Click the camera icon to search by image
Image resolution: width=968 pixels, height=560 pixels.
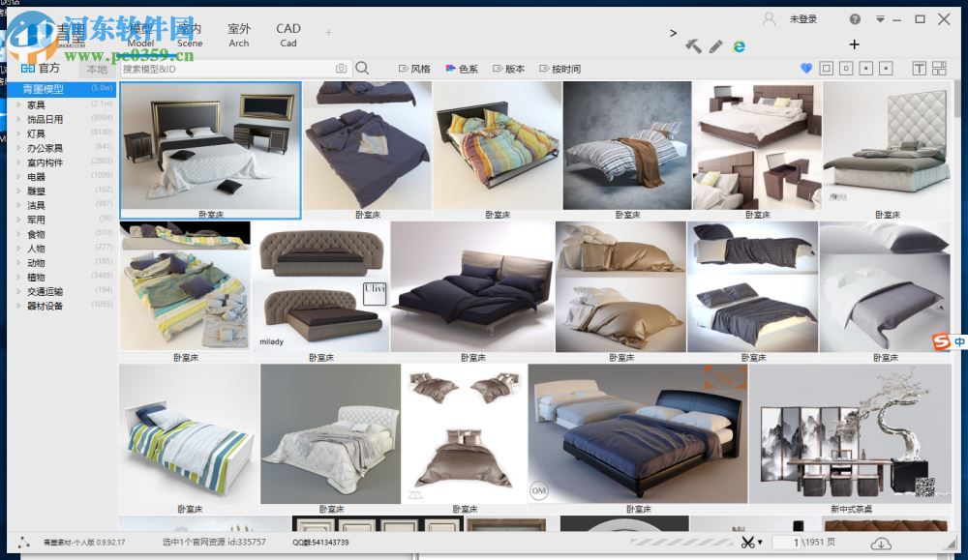[343, 69]
